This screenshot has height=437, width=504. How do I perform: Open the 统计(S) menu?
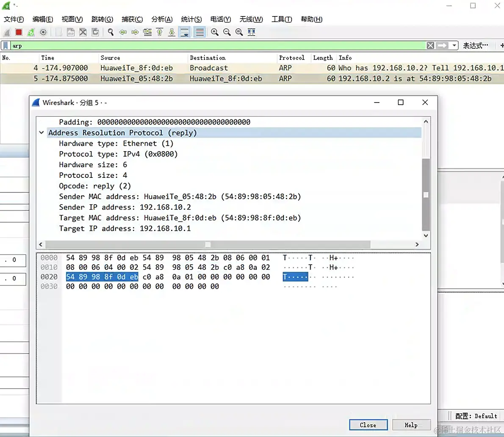(191, 19)
